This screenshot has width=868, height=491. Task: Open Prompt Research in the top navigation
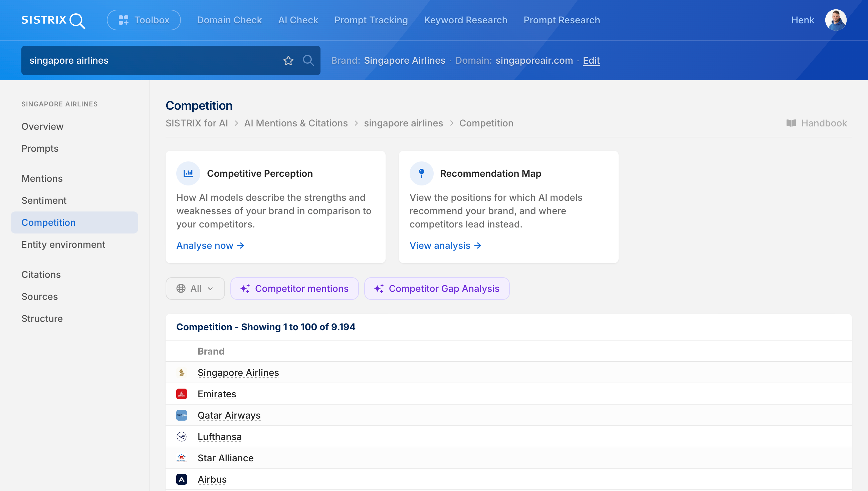[x=562, y=20]
